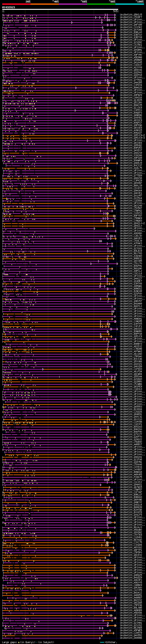The height and width of the screenshot is (644, 146).
Task: Select the UniRef100_Q6SSE8 label
Action: pyautogui.click(x=131, y=128)
